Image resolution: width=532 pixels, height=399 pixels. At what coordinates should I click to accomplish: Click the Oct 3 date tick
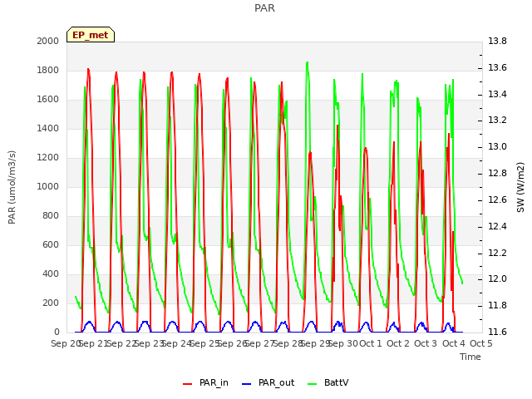pyautogui.click(x=426, y=343)
